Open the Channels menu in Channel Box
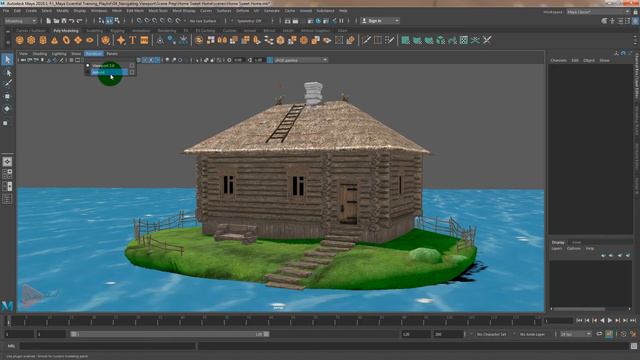640x360 pixels. (558, 60)
